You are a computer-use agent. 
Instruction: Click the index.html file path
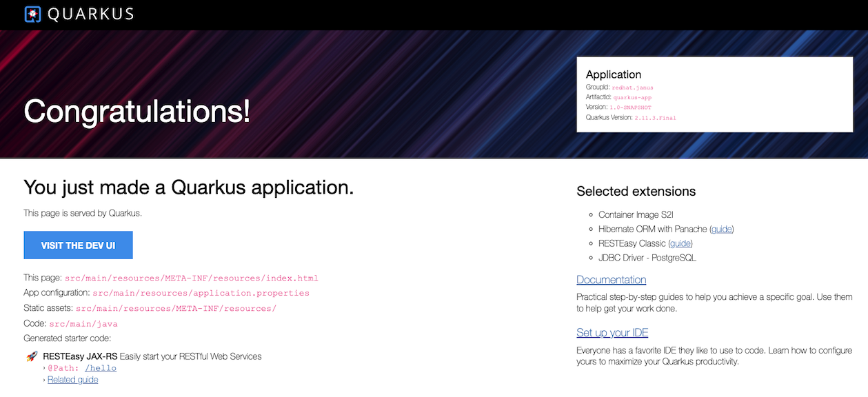click(x=191, y=278)
